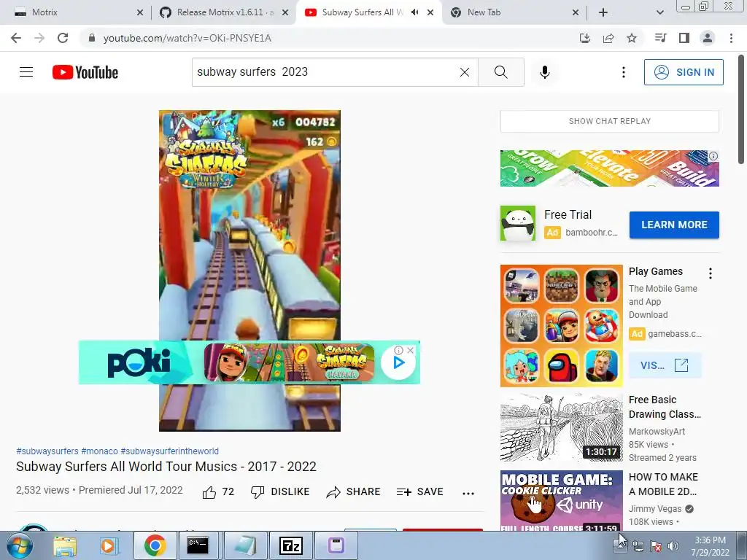Viewport: 747px width, 560px height.
Task: Go to the YouTube home logo
Action: point(85,72)
